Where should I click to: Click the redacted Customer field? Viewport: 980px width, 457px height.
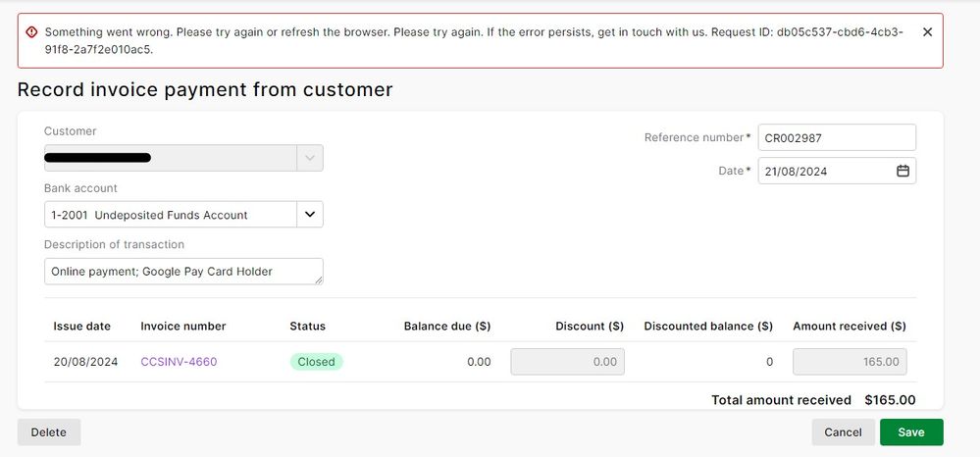[170, 158]
